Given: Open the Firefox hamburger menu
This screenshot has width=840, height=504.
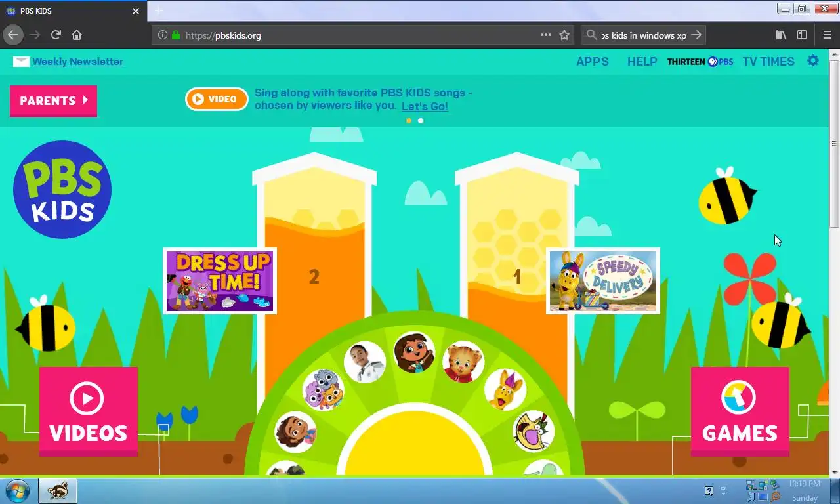Looking at the screenshot, I should 828,35.
